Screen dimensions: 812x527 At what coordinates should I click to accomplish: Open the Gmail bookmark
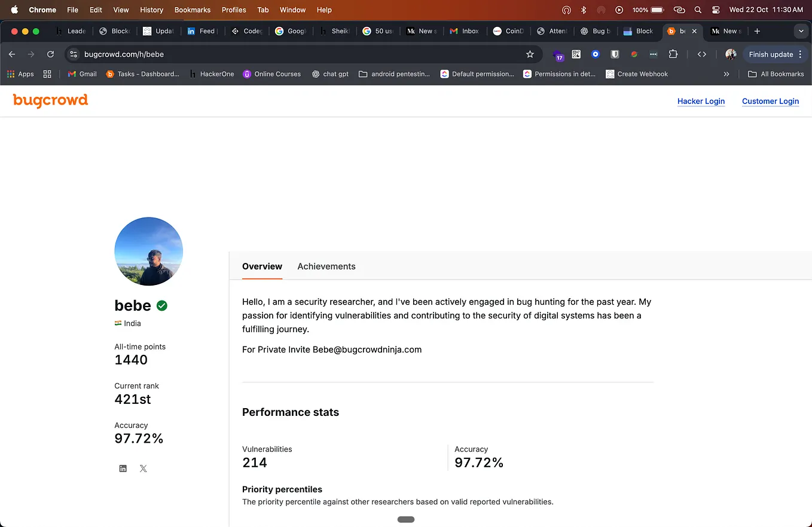tap(82, 74)
